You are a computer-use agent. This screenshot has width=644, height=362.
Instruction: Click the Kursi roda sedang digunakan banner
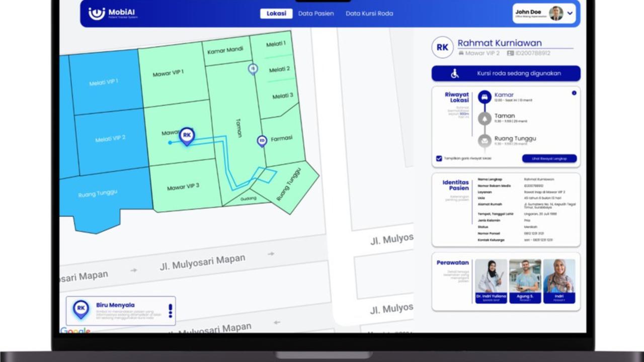pos(506,73)
